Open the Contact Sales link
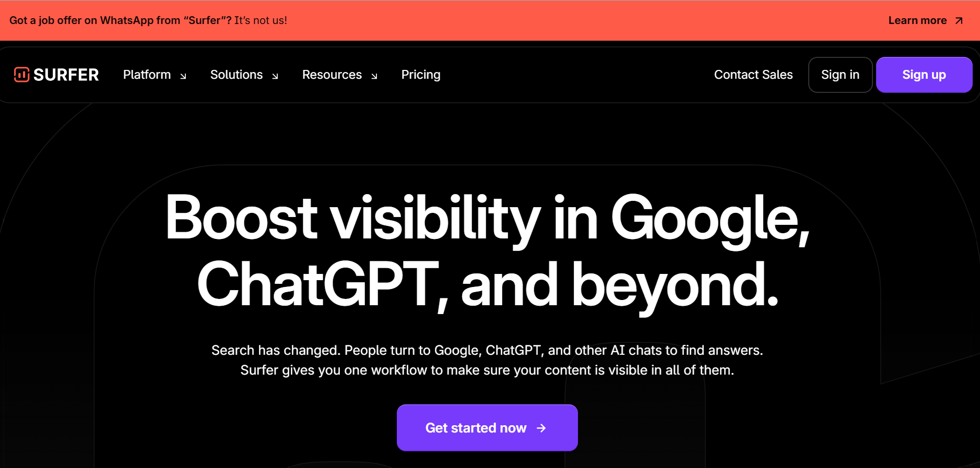 753,75
